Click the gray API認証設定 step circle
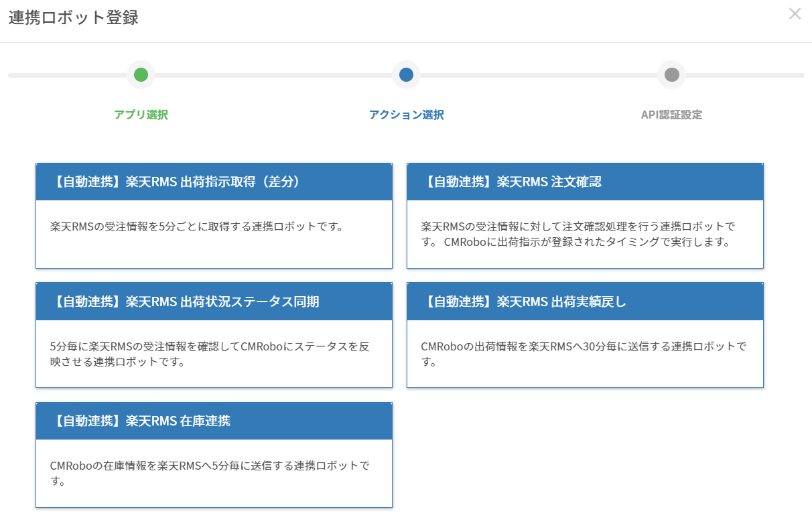The height and width of the screenshot is (532, 812). point(672,75)
